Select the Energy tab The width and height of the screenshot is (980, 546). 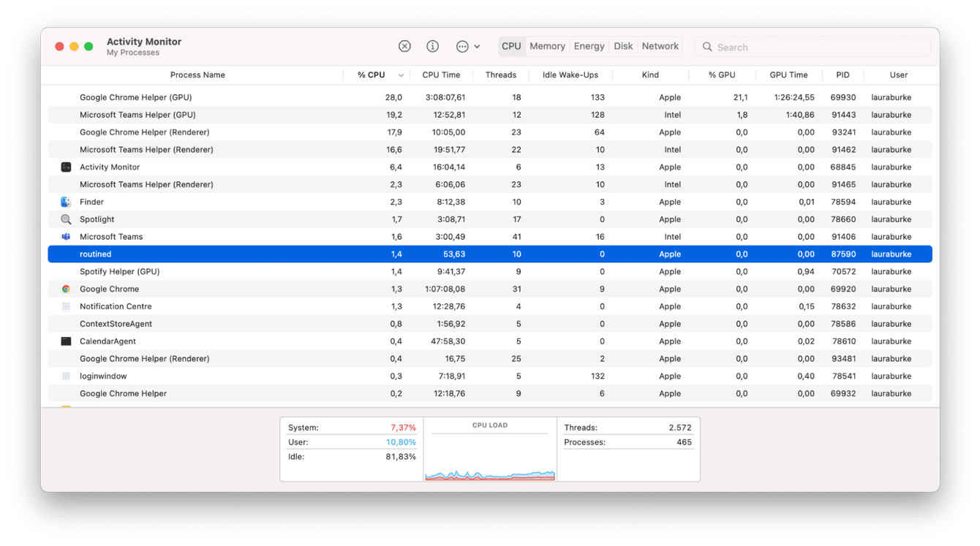point(589,45)
